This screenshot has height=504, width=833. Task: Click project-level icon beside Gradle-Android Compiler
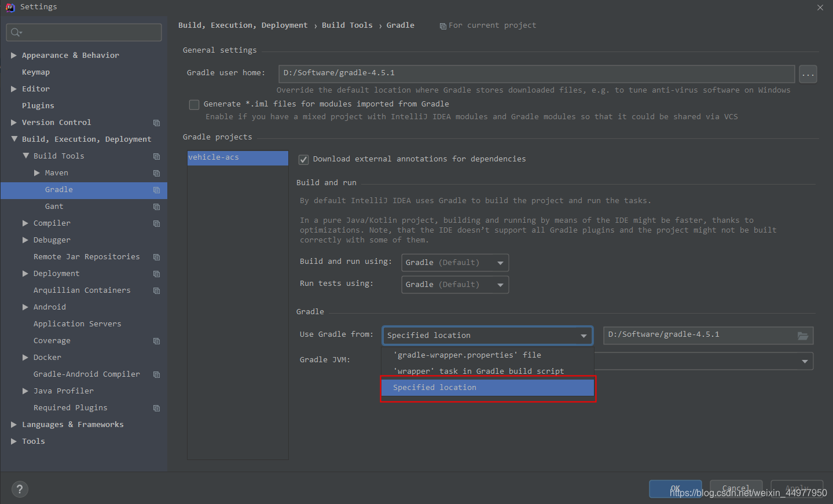pos(156,374)
